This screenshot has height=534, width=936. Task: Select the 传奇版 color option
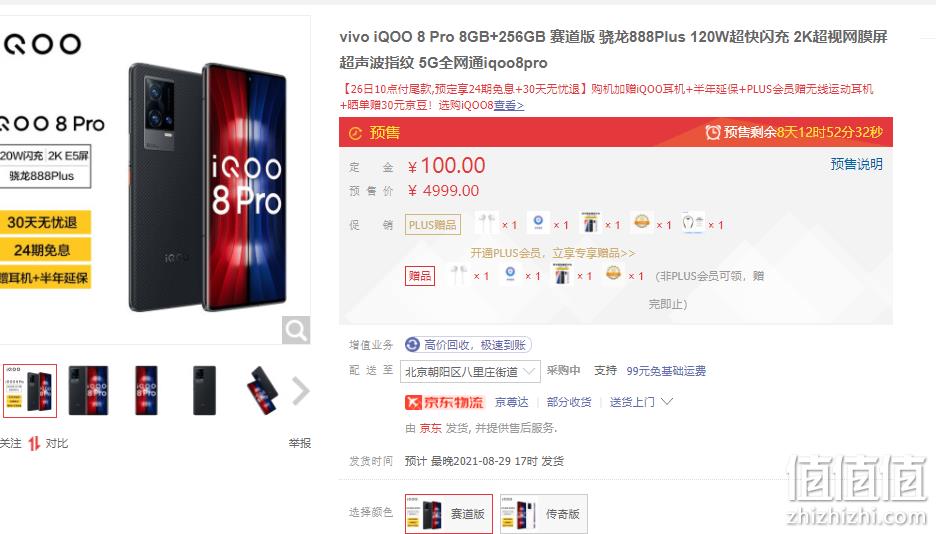tap(544, 514)
